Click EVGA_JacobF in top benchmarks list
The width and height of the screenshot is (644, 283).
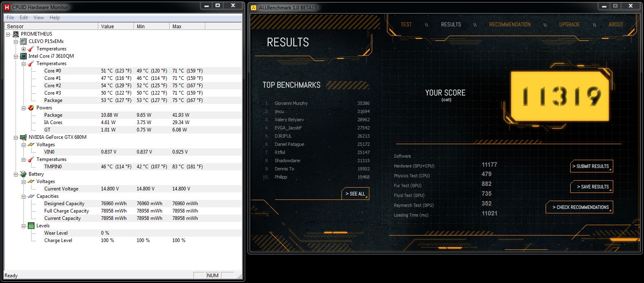pyautogui.click(x=288, y=128)
